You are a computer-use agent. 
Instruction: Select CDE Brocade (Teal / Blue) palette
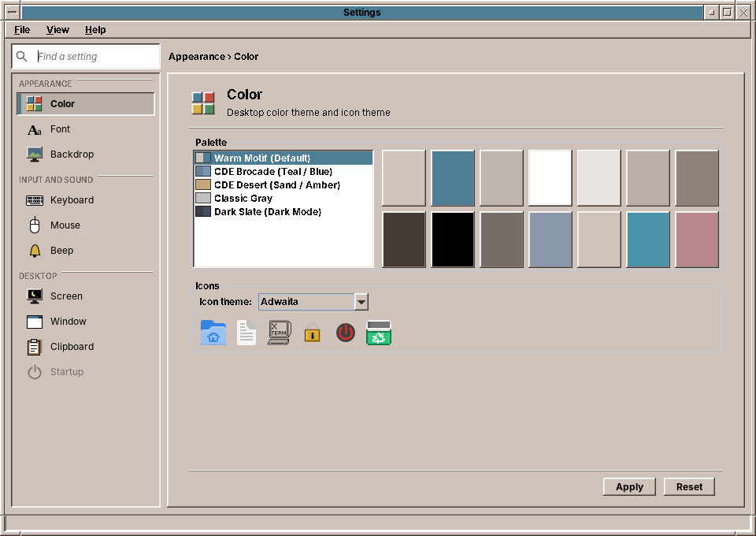[x=283, y=171]
